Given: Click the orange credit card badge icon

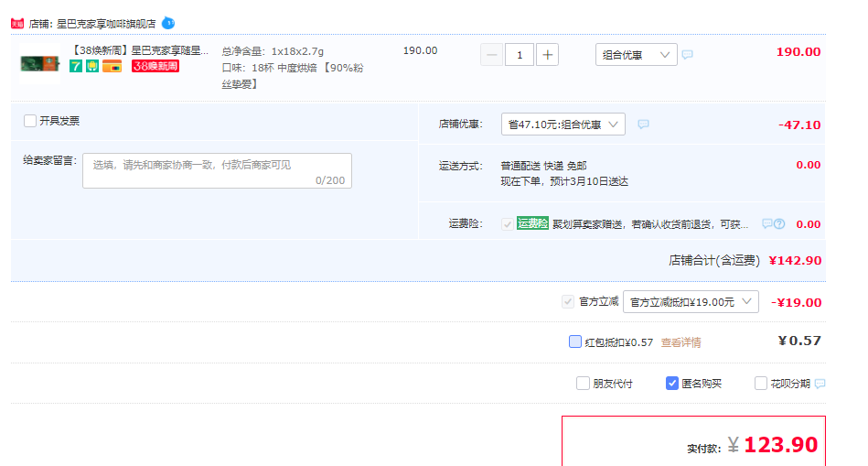Looking at the screenshot, I should 112,67.
